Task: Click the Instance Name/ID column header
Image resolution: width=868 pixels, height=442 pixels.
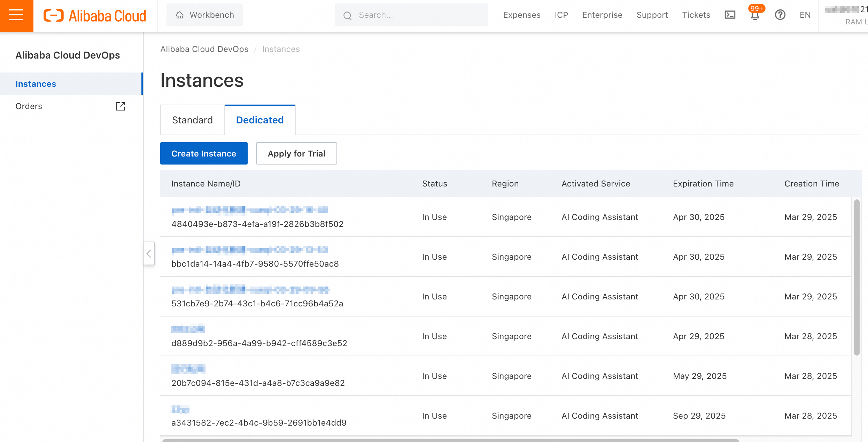Action: pyautogui.click(x=206, y=184)
